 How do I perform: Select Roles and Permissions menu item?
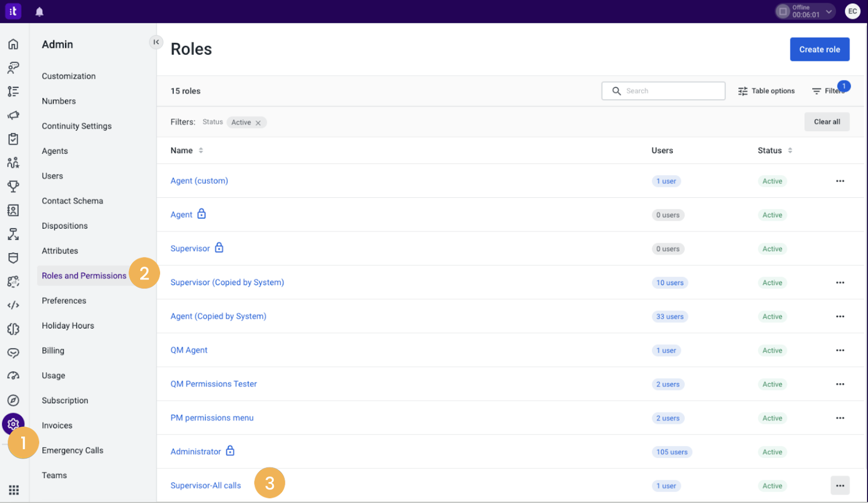click(x=84, y=276)
